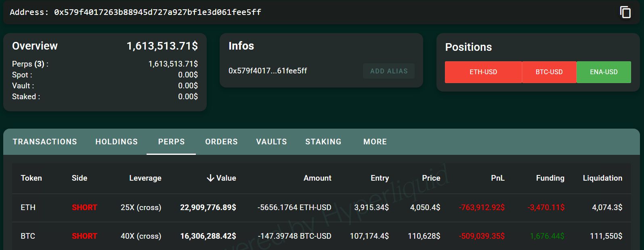
Task: Select the BTC-USD position button
Action: 549,72
